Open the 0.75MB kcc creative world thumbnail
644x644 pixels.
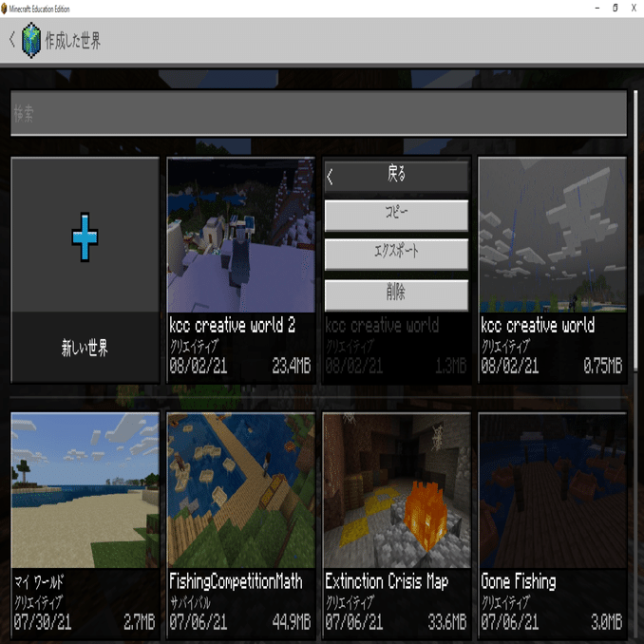pos(553,235)
